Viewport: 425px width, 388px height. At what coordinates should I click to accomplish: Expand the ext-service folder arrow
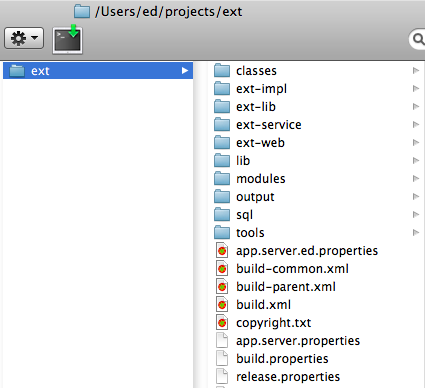[416, 125]
